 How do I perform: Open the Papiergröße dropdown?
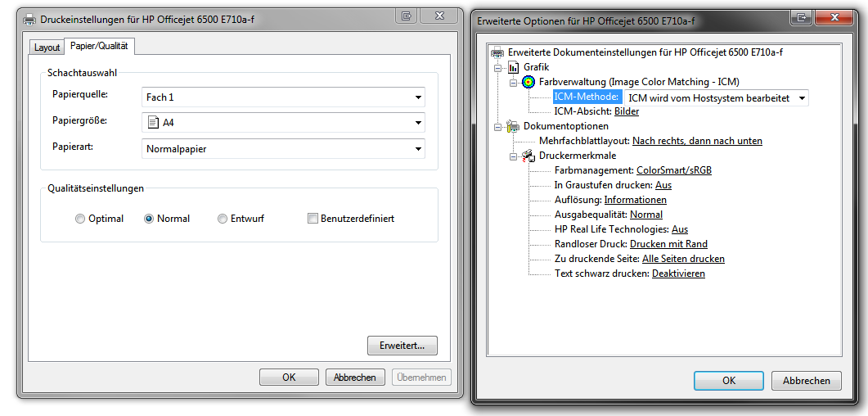point(283,122)
